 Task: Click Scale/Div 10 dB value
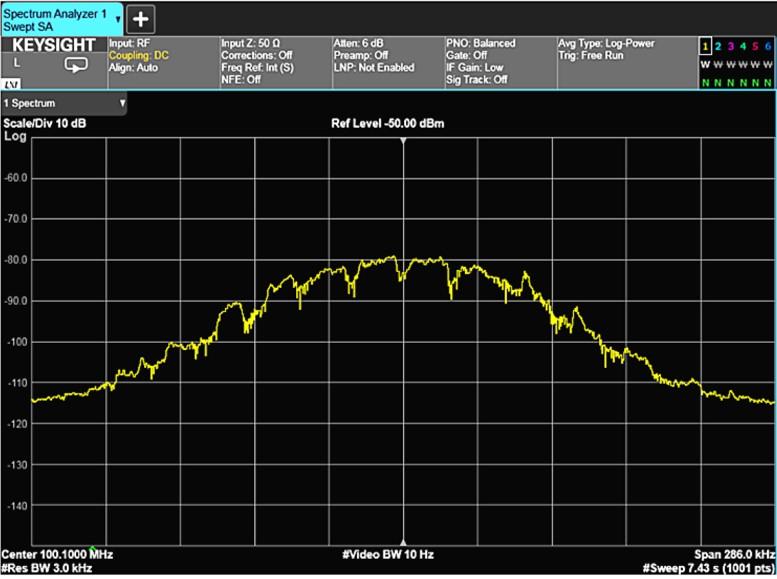[45, 123]
